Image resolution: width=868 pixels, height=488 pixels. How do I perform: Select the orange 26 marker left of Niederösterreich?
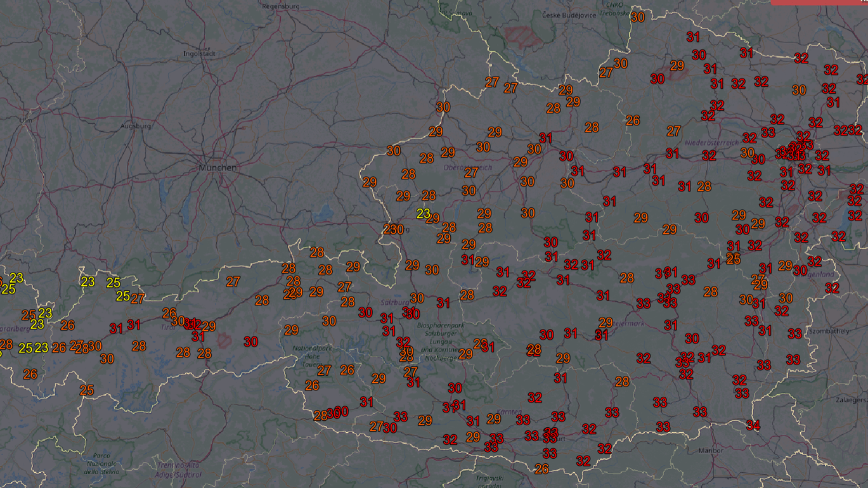pyautogui.click(x=632, y=120)
